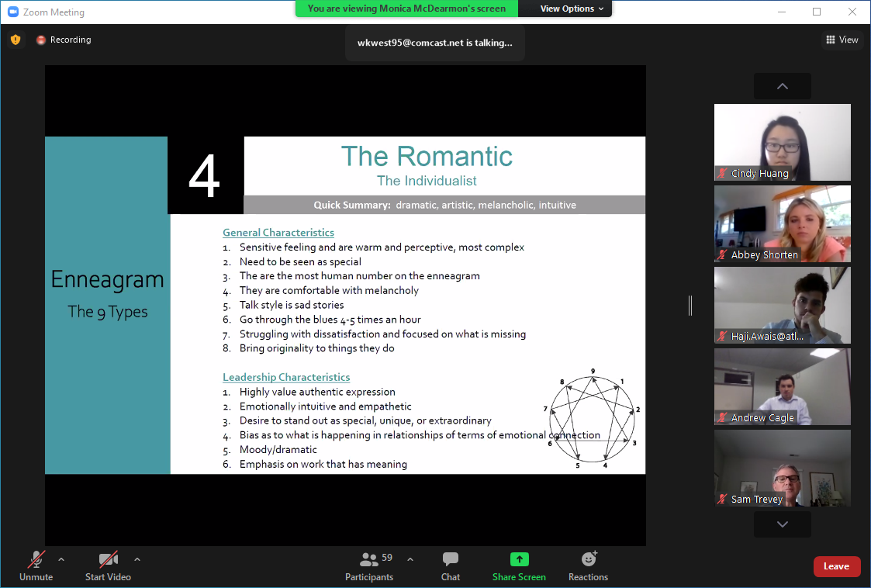
Task: Click the Participants icon in toolbar
Action: [x=369, y=559]
